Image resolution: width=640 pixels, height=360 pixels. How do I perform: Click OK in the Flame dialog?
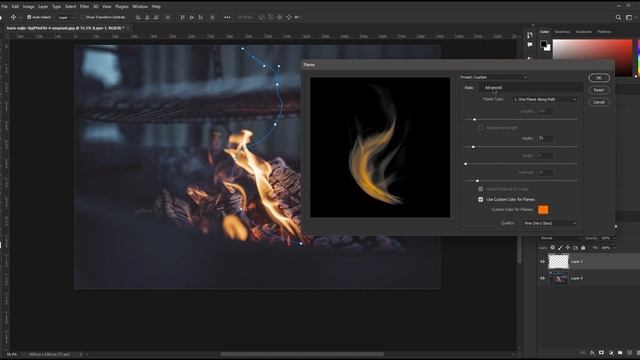599,78
